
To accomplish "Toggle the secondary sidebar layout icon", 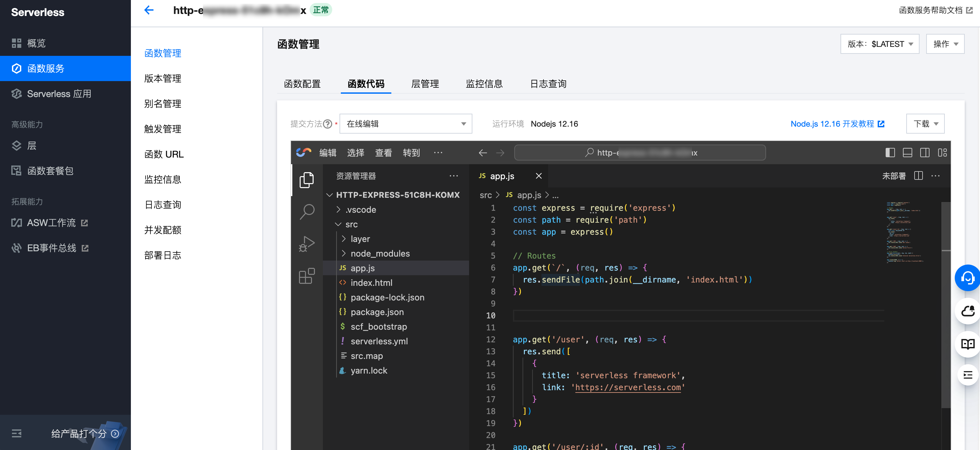I will 925,153.
